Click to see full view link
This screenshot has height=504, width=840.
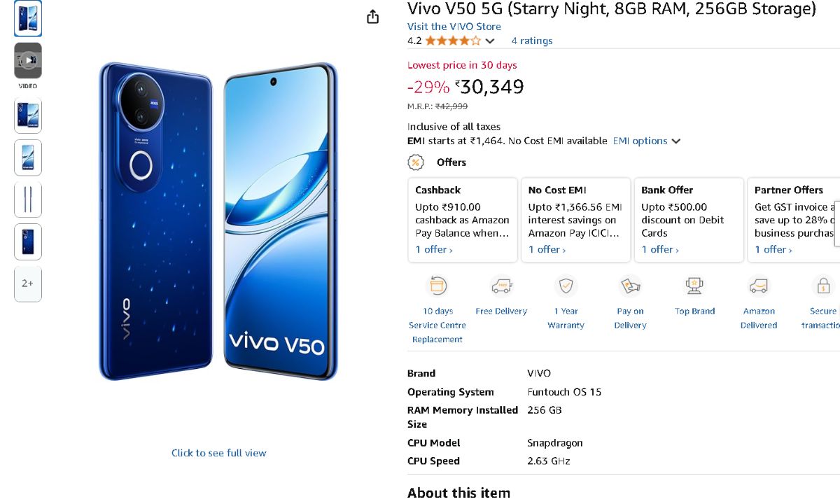point(219,453)
